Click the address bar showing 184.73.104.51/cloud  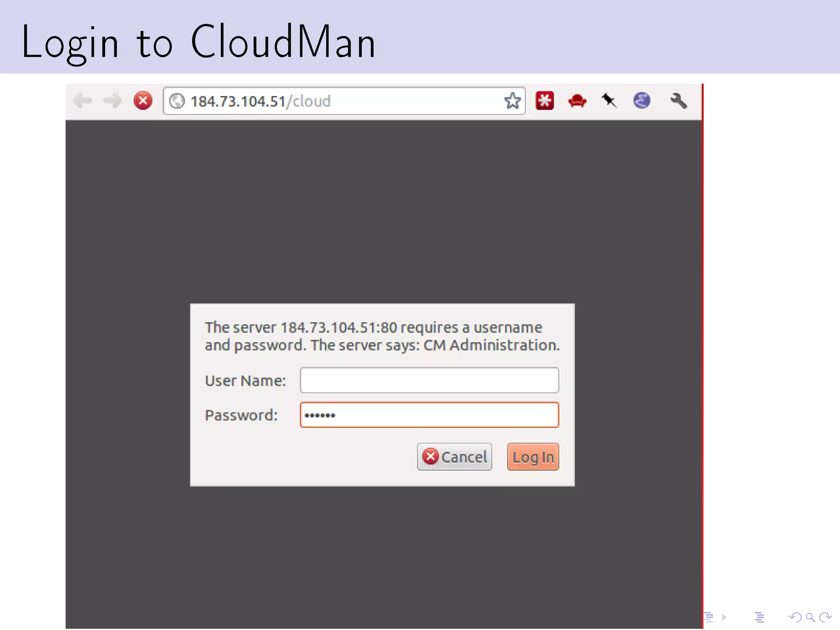coord(345,101)
